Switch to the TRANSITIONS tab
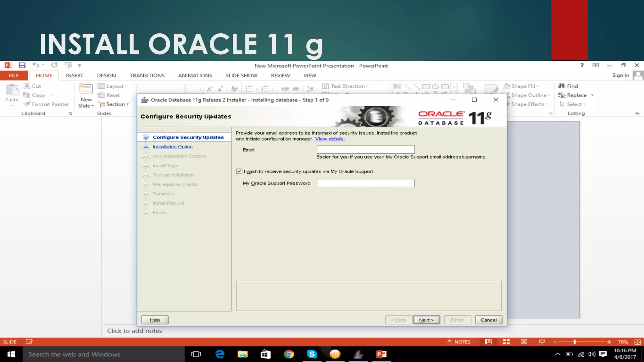Image resolution: width=644 pixels, height=362 pixels. (147, 75)
